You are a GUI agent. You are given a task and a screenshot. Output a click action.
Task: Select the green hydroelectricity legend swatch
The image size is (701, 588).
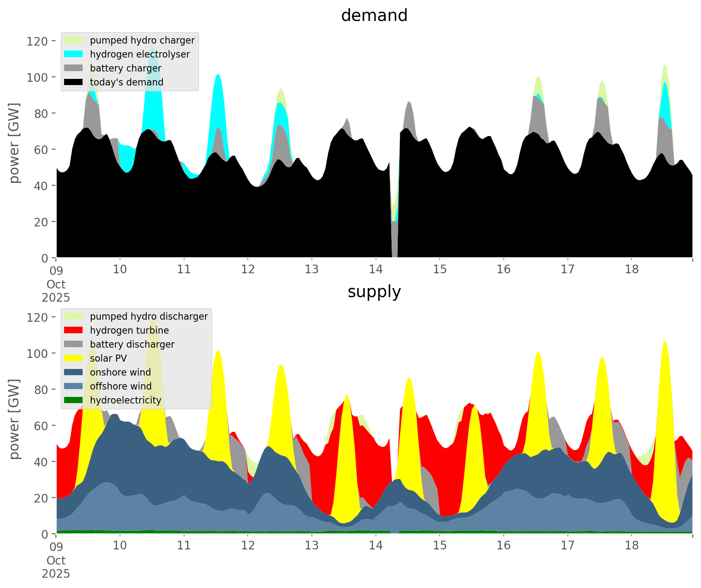pyautogui.click(x=74, y=400)
